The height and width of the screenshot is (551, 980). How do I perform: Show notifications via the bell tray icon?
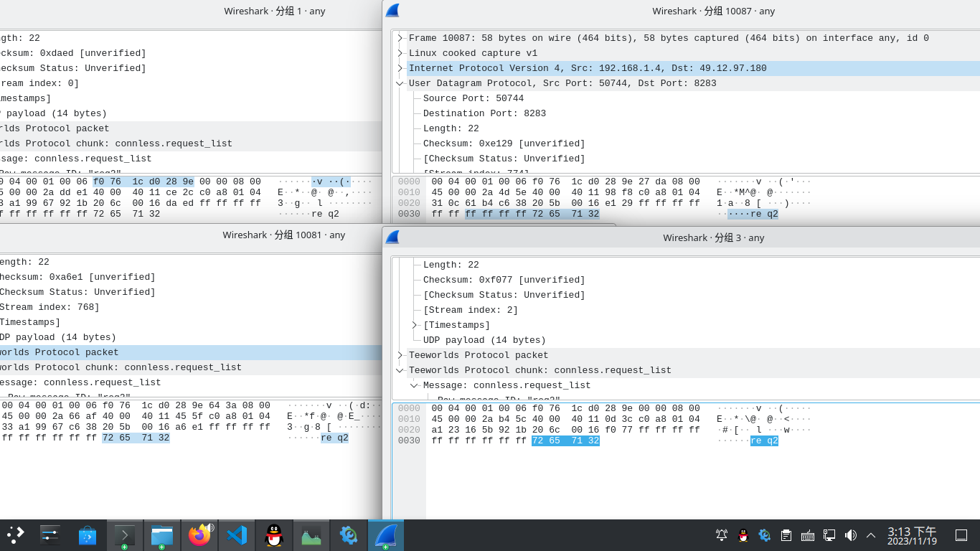722,535
